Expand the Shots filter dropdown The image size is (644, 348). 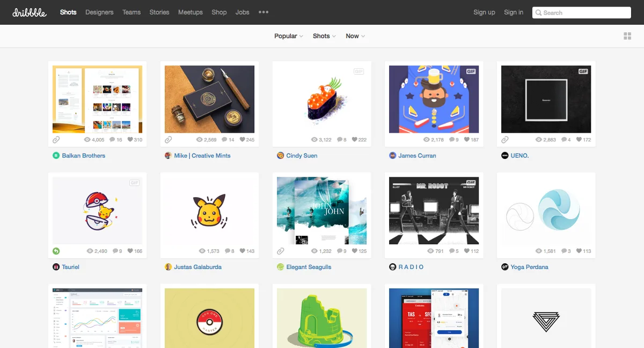pos(324,36)
